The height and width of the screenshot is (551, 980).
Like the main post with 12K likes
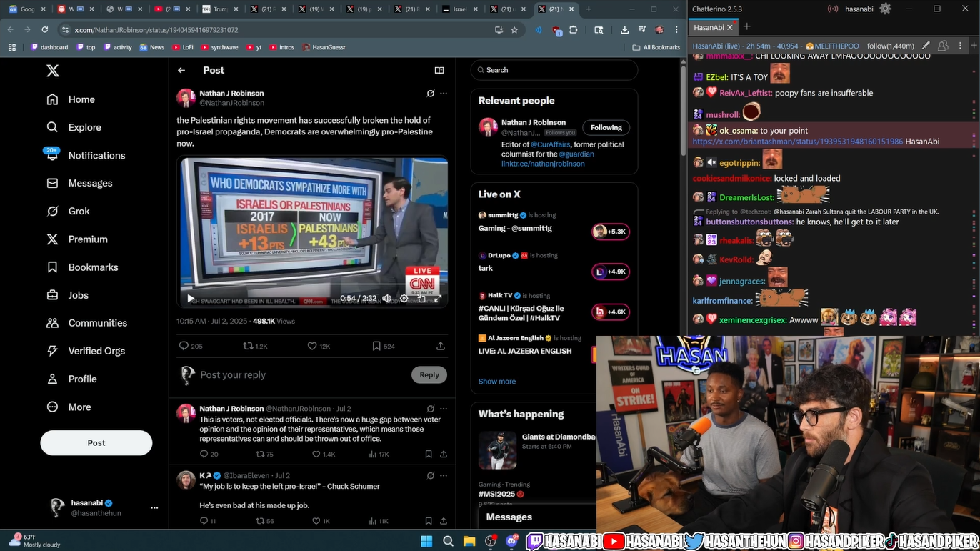312,346
